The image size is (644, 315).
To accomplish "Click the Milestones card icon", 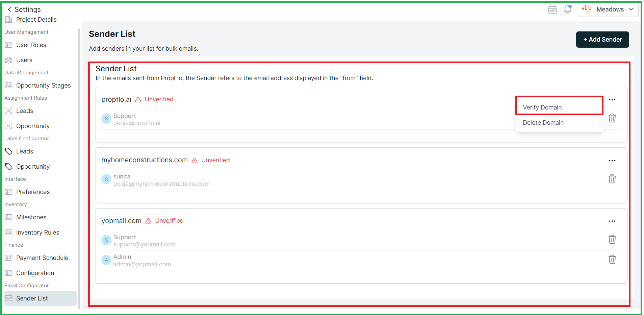I will tap(9, 217).
